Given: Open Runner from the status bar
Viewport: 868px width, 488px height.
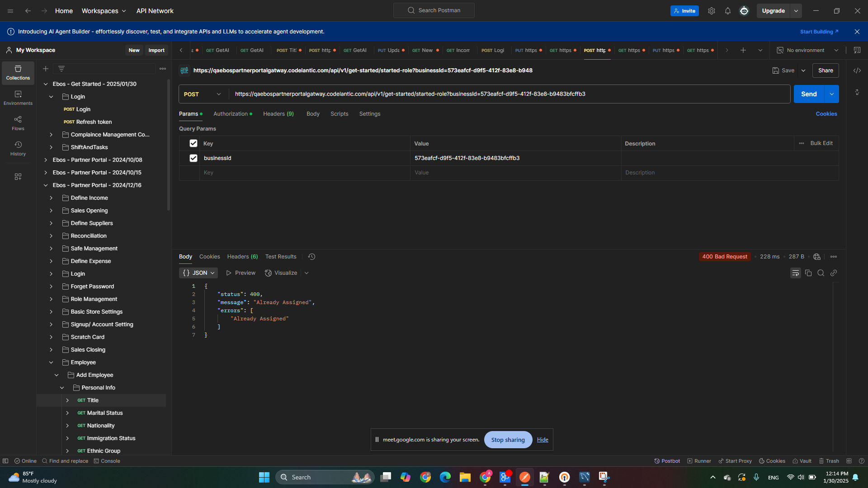Looking at the screenshot, I should tap(699, 461).
